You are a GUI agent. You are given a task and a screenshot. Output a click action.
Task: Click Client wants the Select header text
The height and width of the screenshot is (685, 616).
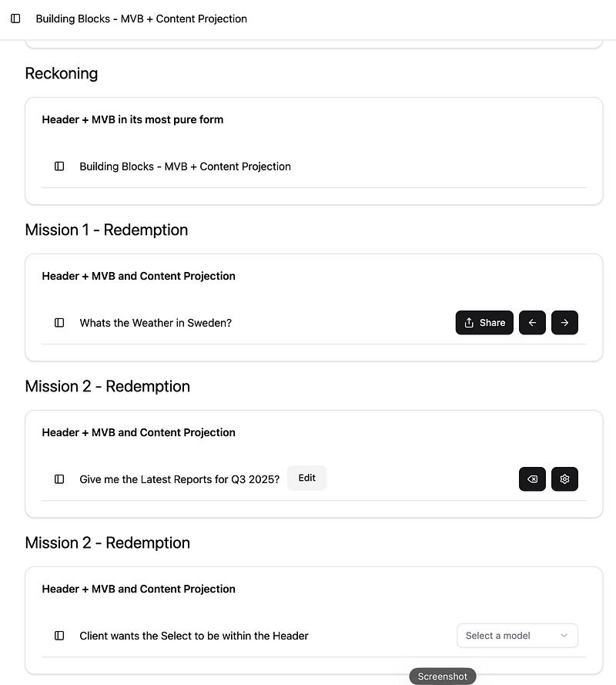click(x=194, y=636)
